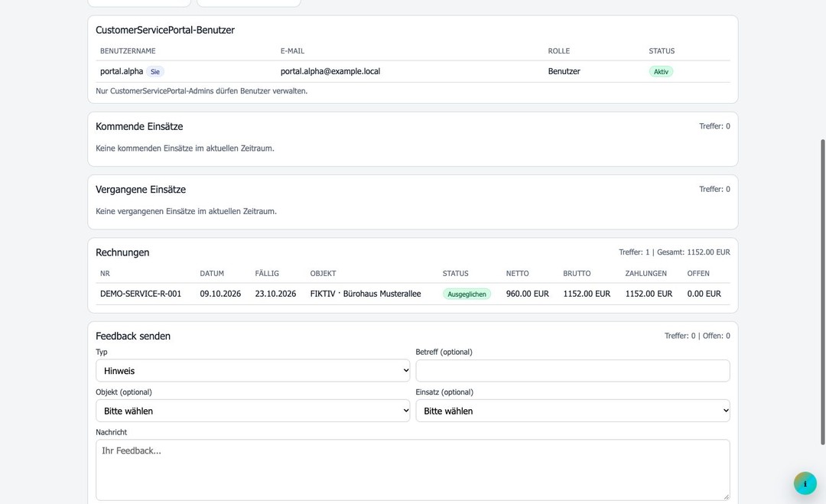
Task: Click the Vergangene Einsätze heading
Action: [x=141, y=190]
